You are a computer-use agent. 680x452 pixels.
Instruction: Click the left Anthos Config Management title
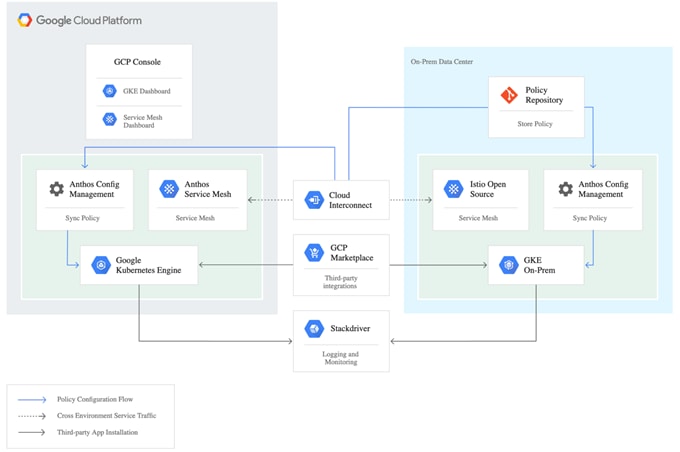coord(94,189)
